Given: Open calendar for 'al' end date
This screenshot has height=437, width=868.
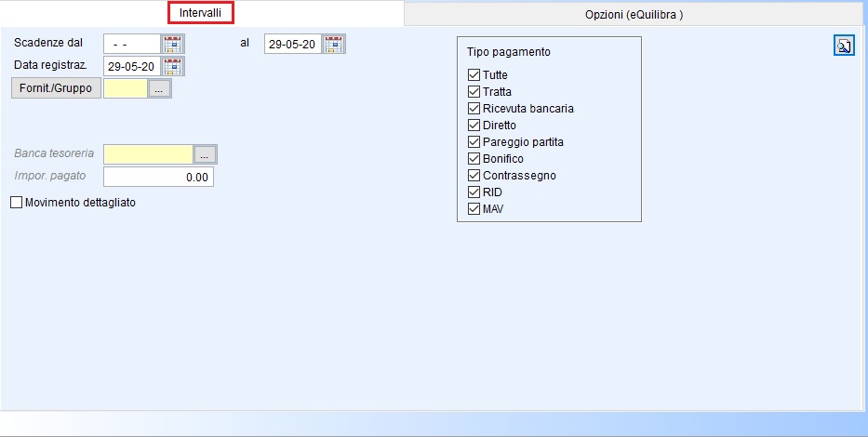Looking at the screenshot, I should [334, 44].
